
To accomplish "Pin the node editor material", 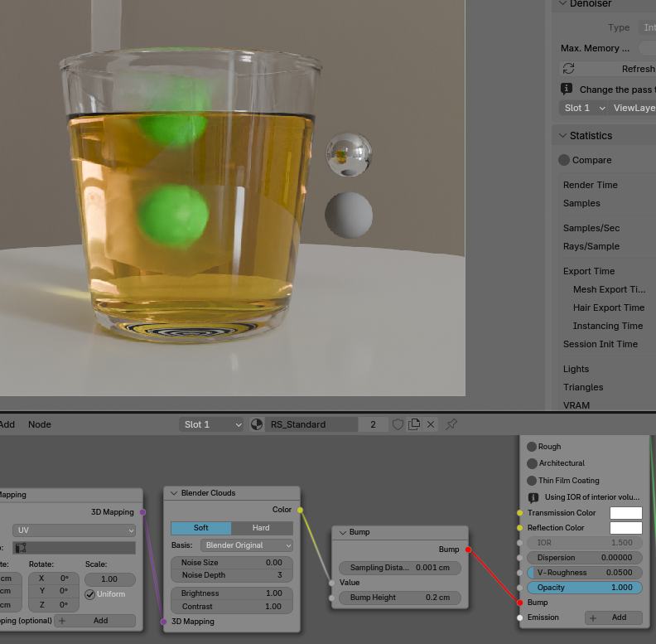I will [x=451, y=424].
